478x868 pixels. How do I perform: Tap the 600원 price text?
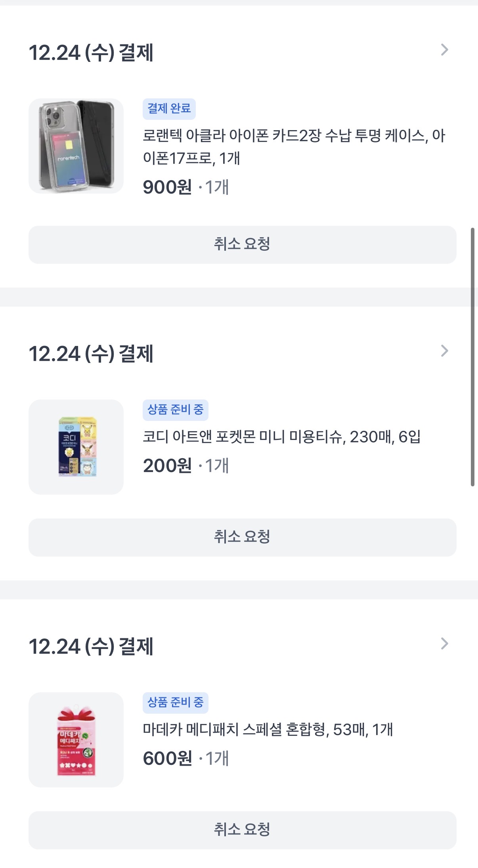(x=167, y=759)
